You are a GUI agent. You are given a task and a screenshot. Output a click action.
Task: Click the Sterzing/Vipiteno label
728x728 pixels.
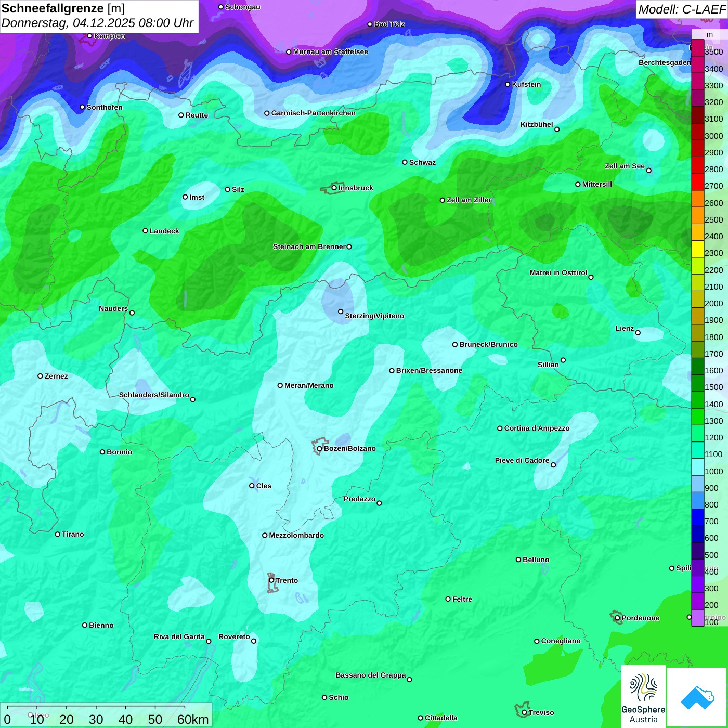(374, 316)
